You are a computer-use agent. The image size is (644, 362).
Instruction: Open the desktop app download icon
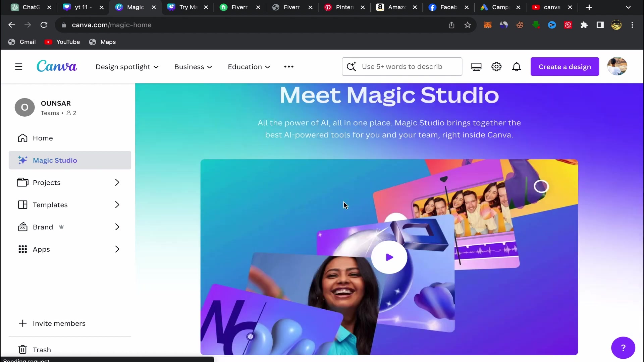pyautogui.click(x=476, y=67)
